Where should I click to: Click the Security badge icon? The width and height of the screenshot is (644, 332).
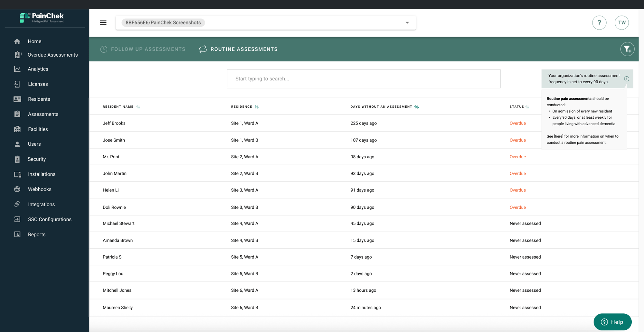(x=17, y=159)
